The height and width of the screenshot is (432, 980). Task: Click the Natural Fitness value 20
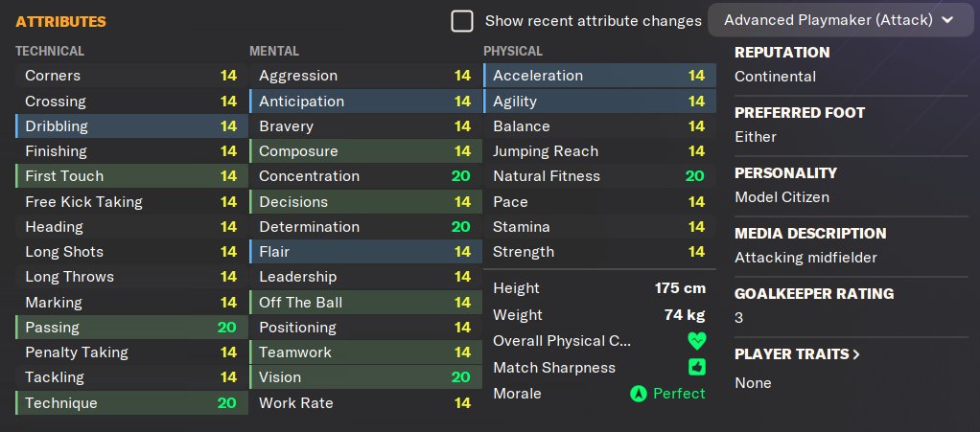point(694,176)
